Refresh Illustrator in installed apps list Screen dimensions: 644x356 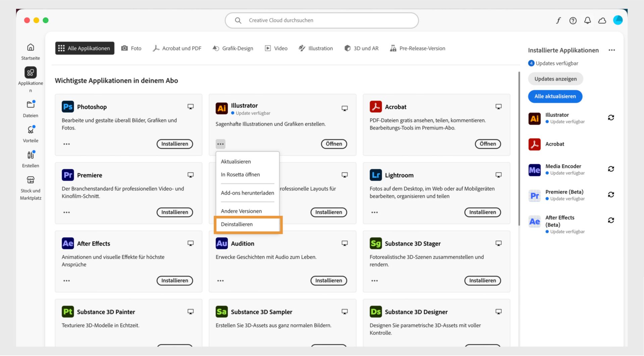point(611,118)
